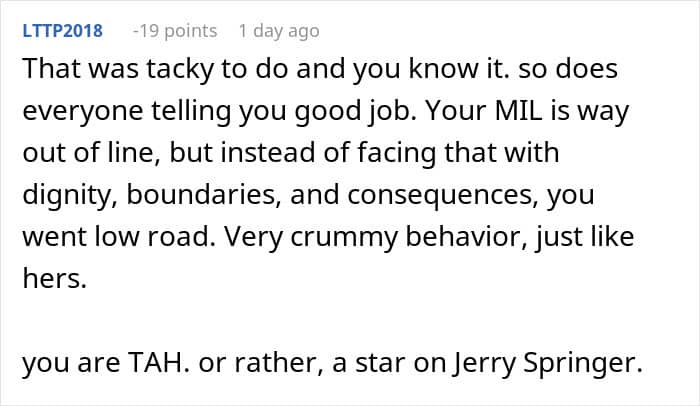Open the '1 day ago' timestamp permalink

coord(279,31)
